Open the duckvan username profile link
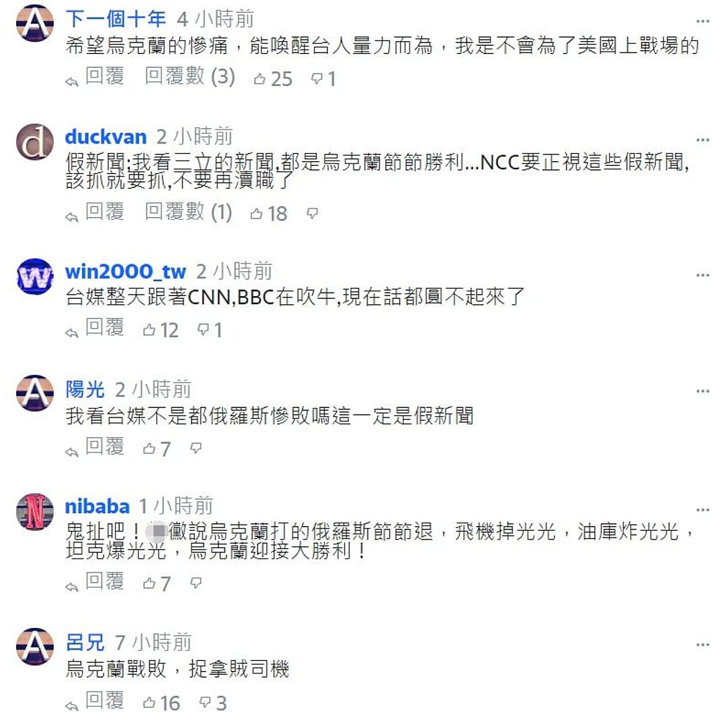This screenshot has width=728, height=725. [x=106, y=136]
